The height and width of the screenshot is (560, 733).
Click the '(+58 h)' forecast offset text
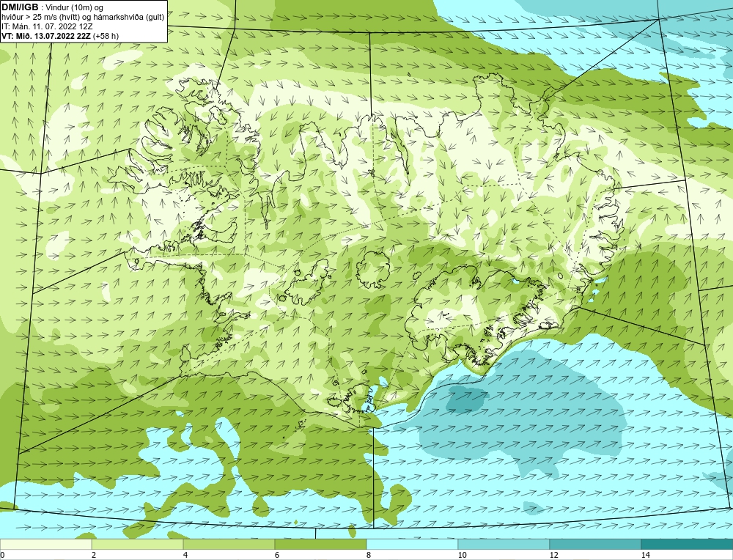(x=106, y=36)
